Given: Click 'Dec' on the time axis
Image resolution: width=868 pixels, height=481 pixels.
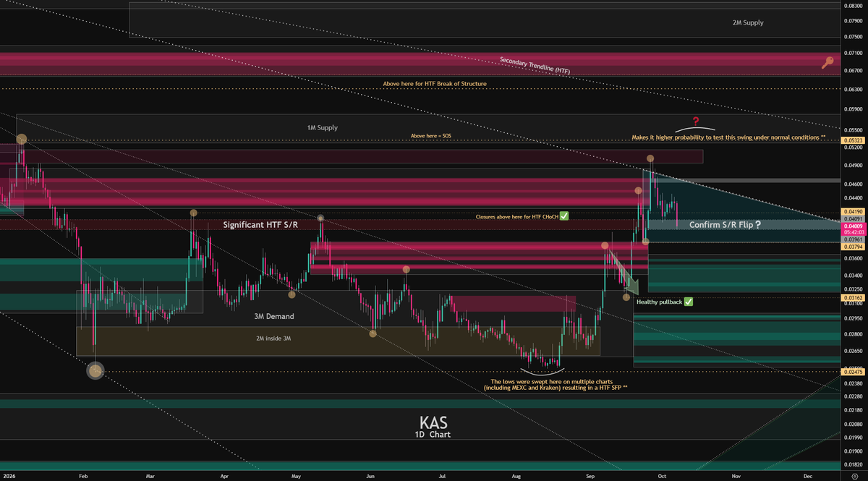Looking at the screenshot, I should click(x=808, y=477).
